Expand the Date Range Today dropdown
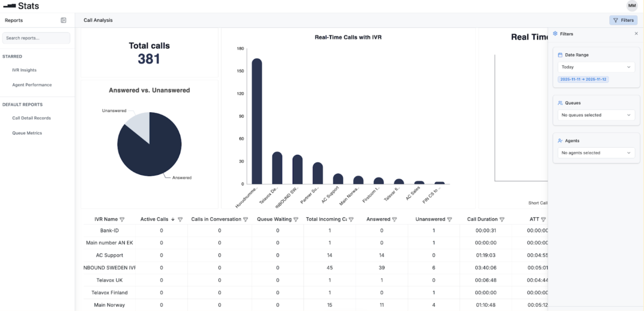Screen dimensions: 644x311 [596, 67]
